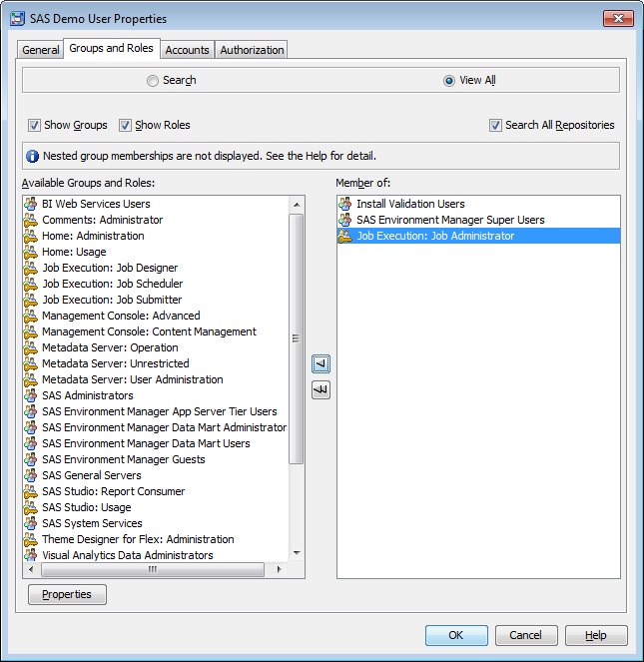Select Install Validation Users in Member of list
The image size is (644, 662).
tap(410, 204)
